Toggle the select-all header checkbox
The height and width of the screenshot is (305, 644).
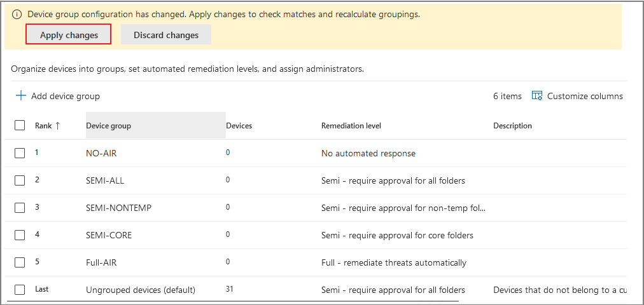point(20,126)
